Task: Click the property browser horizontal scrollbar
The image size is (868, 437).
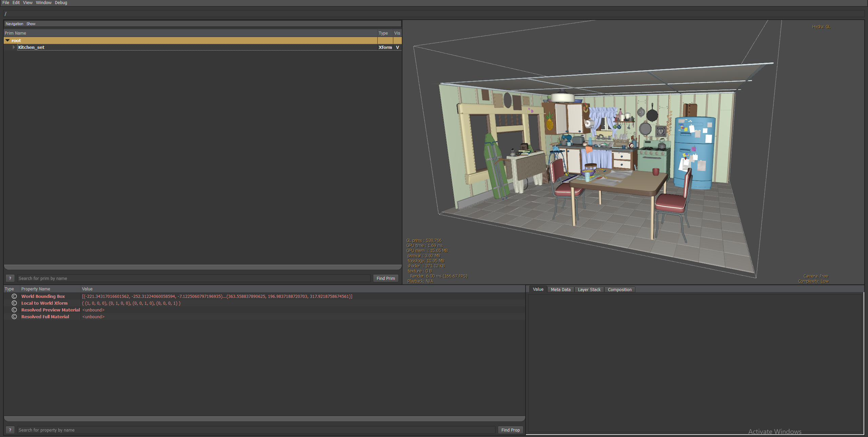Action: [x=264, y=419]
